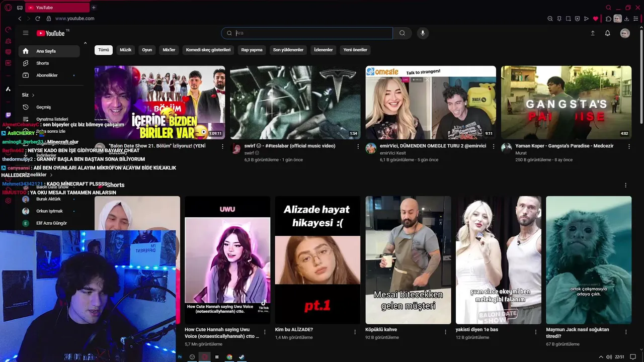This screenshot has width=644, height=362.
Task: Open options for Maymun Jack short
Action: (x=626, y=332)
